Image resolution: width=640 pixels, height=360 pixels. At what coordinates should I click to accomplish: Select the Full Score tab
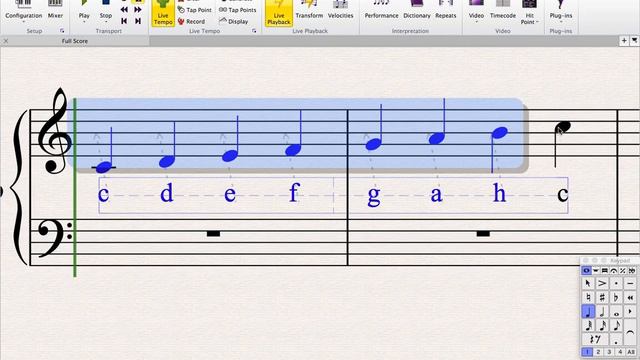[x=75, y=41]
